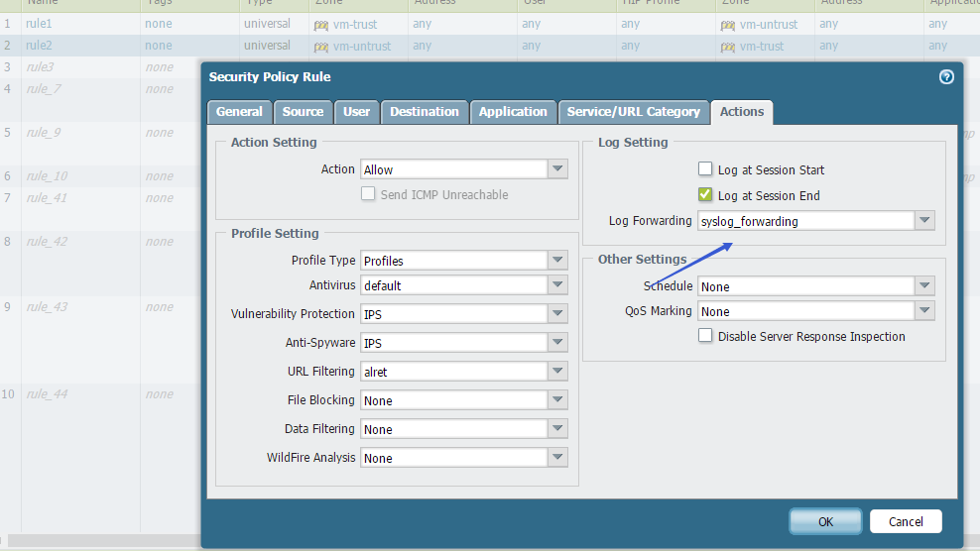
Task: Expand the URL Filtering dropdown arrow
Action: [558, 372]
